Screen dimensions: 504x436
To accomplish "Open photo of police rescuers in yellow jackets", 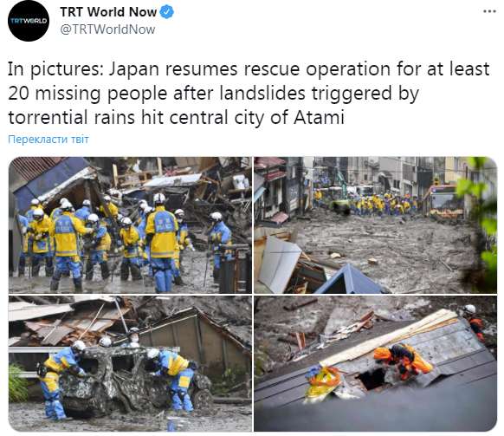I will pos(130,225).
